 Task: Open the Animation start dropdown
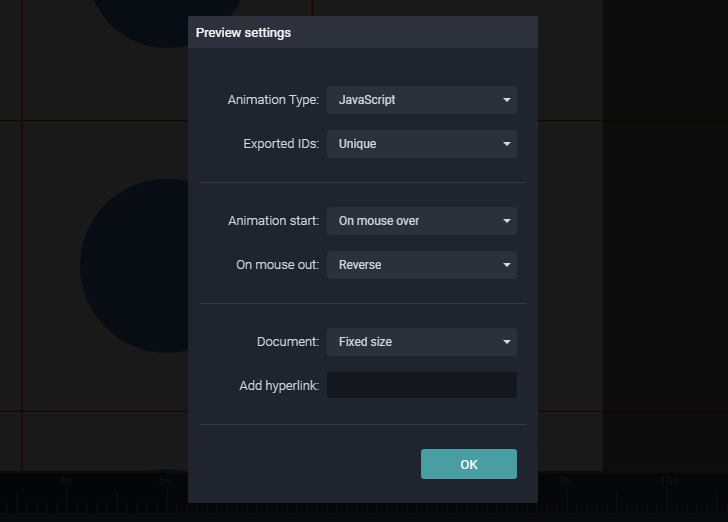[x=420, y=221]
